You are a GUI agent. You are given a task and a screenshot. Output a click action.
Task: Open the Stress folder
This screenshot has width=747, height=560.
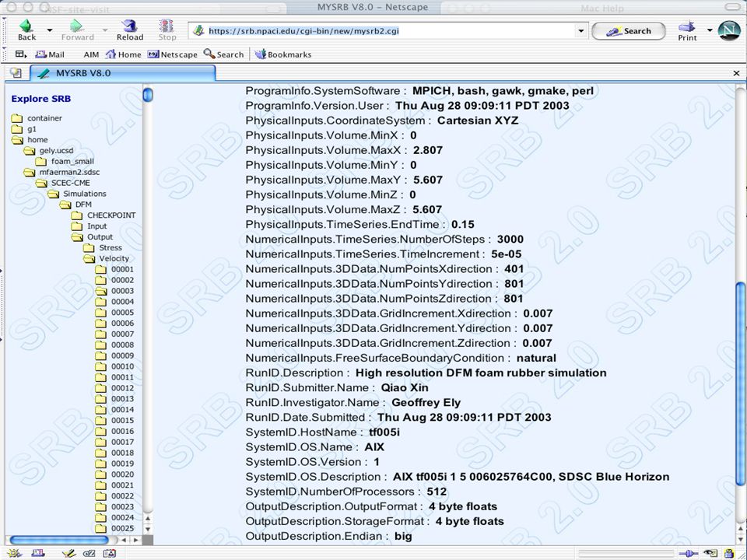tap(103, 247)
